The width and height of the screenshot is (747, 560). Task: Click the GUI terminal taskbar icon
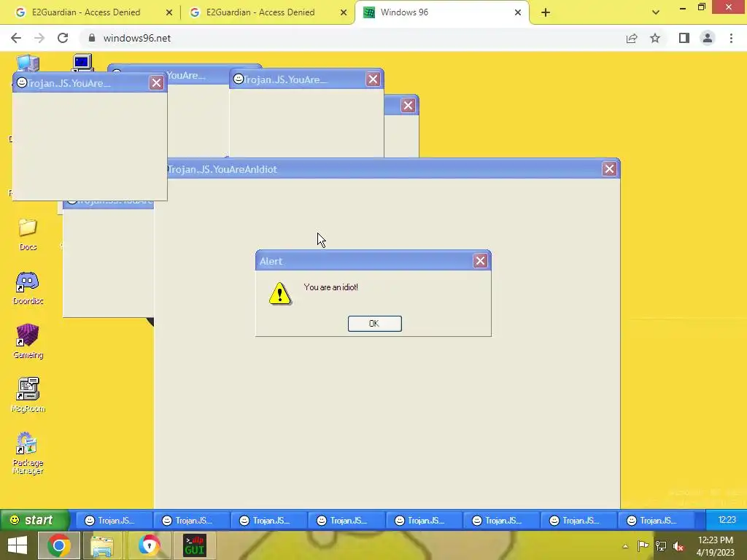click(194, 545)
